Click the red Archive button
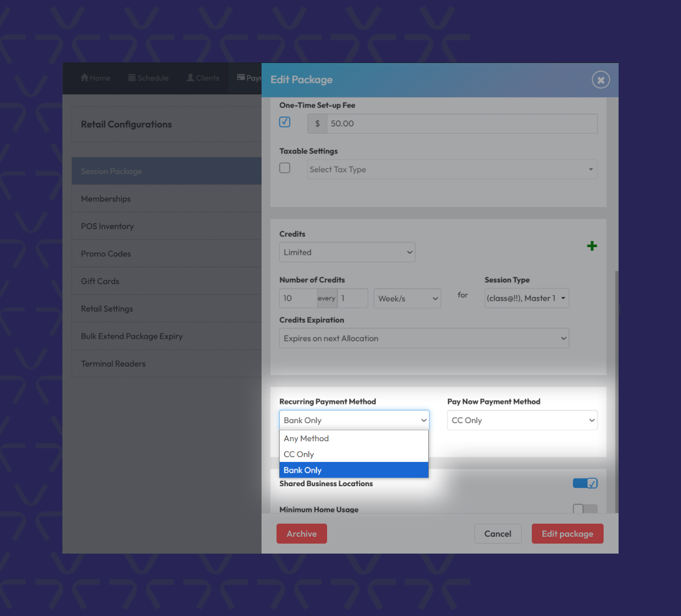This screenshot has height=616, width=681. [301, 534]
